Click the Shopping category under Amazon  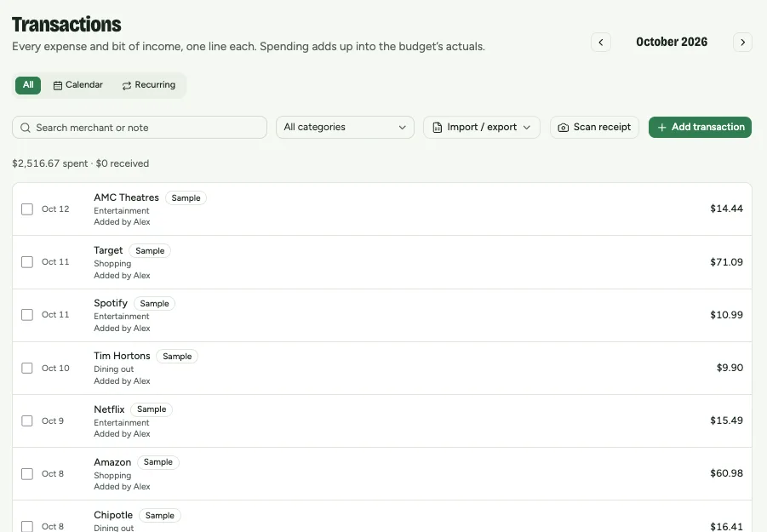click(x=112, y=475)
